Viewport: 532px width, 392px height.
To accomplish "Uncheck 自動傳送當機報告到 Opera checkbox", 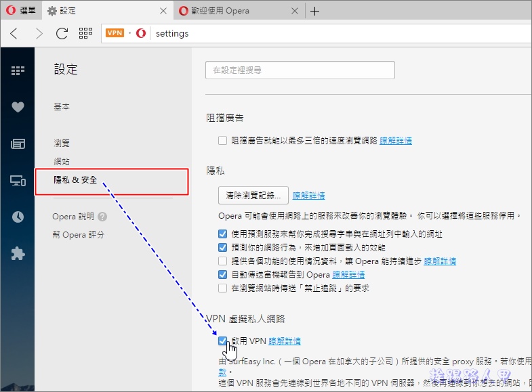I will tap(222, 274).
